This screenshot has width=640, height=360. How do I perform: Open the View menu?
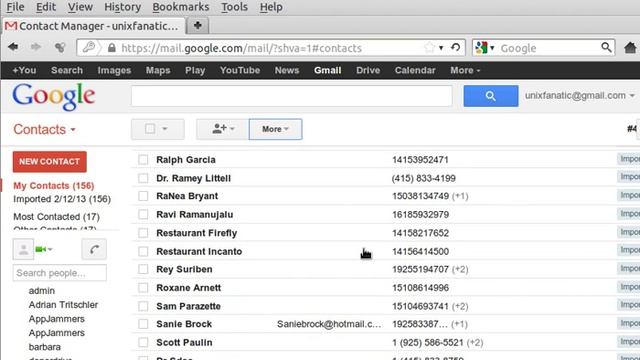(80, 7)
